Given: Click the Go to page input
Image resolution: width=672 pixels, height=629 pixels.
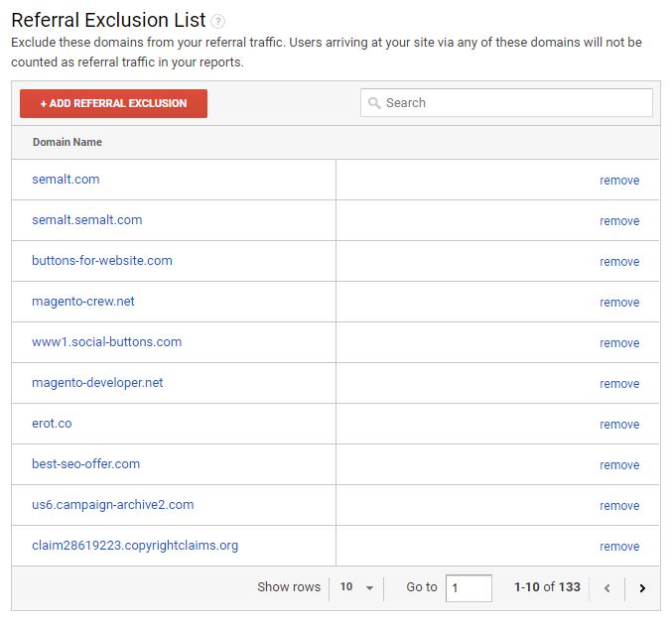Looking at the screenshot, I should pyautogui.click(x=469, y=588).
